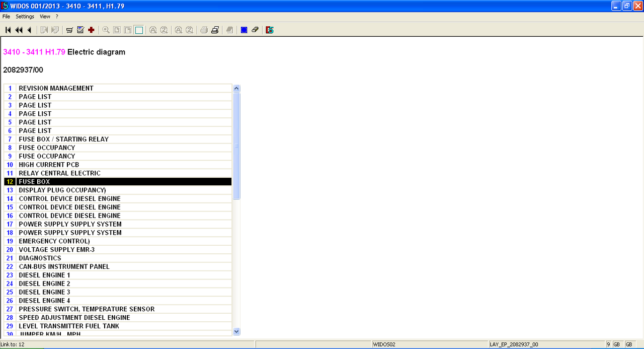
Task: Select page 9 FUSE OCCUPANCY
Action: 118,156
